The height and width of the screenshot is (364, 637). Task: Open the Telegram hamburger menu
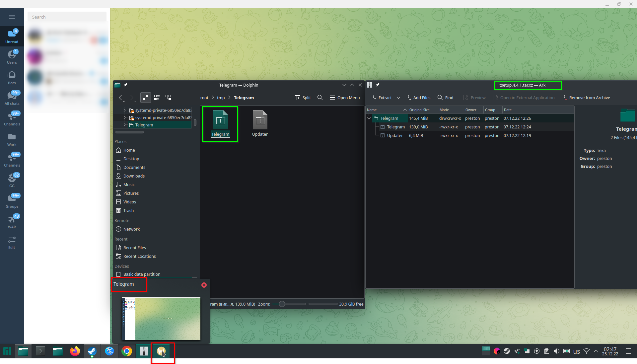point(12,17)
